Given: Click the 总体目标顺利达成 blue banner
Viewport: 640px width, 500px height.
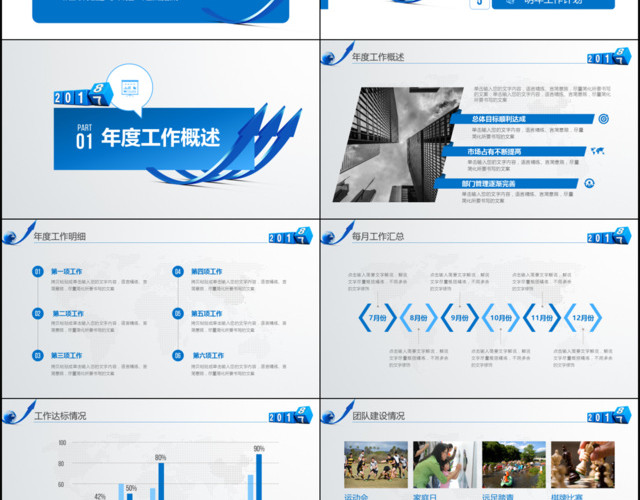Looking at the screenshot, I should (x=522, y=119).
